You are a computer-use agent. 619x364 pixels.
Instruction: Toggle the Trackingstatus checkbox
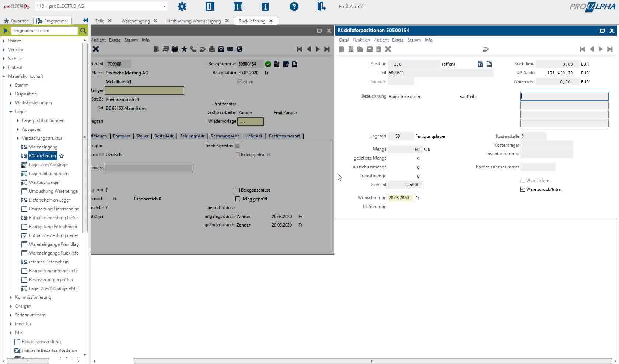tap(237, 146)
